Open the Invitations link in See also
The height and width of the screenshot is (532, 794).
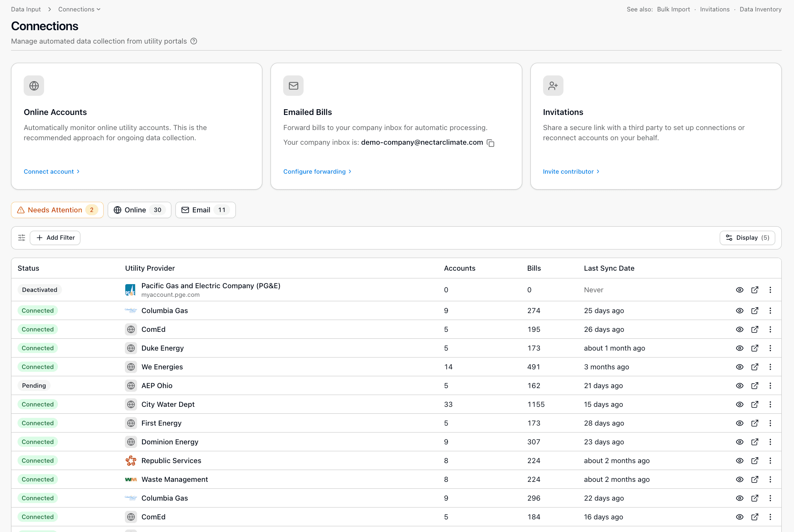point(714,9)
